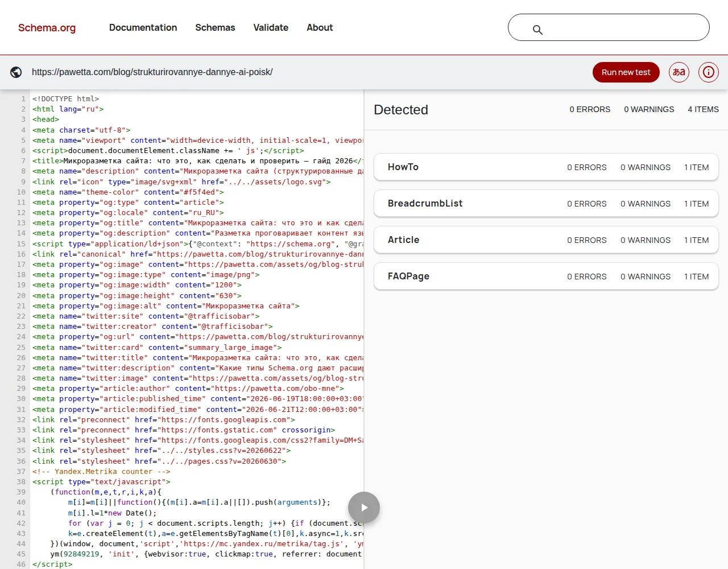This screenshot has width=728, height=569.
Task: Click line number 20 in gutter
Action: (x=21, y=295)
